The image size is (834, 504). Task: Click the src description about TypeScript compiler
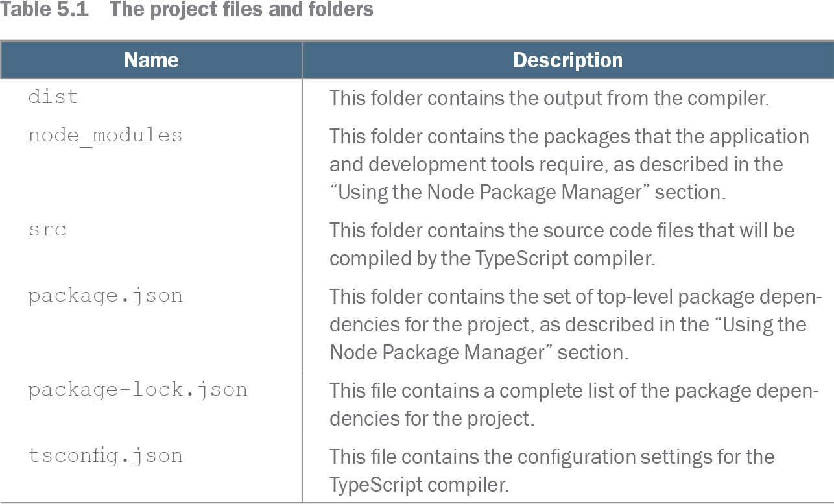pyautogui.click(x=562, y=245)
